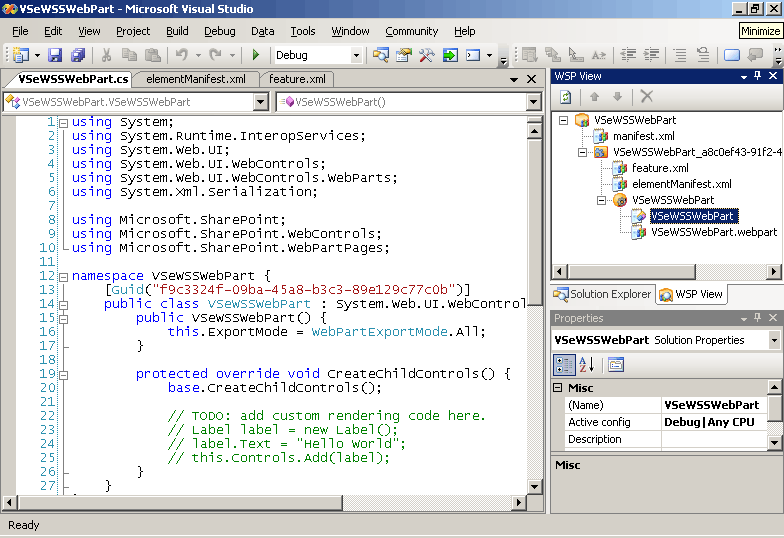Click the Properties grid scrollbar down arrow
The width and height of the screenshot is (784, 538).
(x=774, y=442)
